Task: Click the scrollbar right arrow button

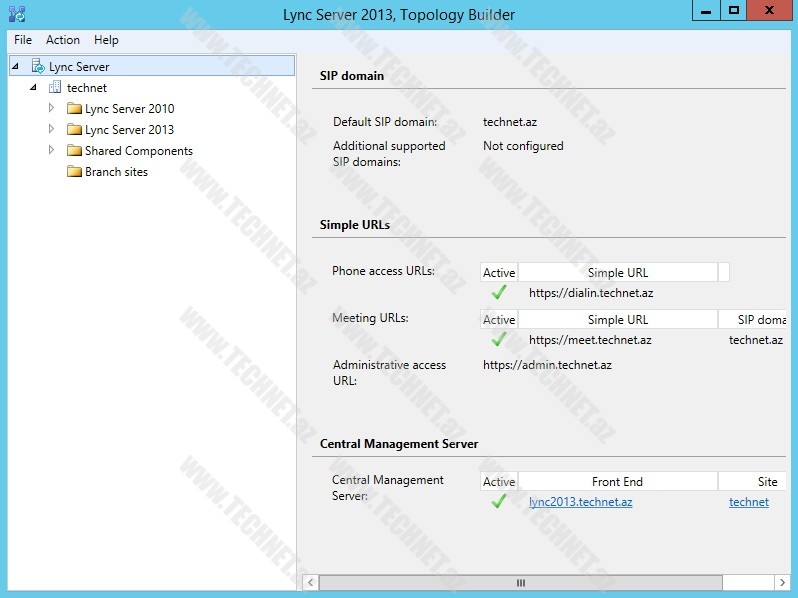Action: click(780, 582)
